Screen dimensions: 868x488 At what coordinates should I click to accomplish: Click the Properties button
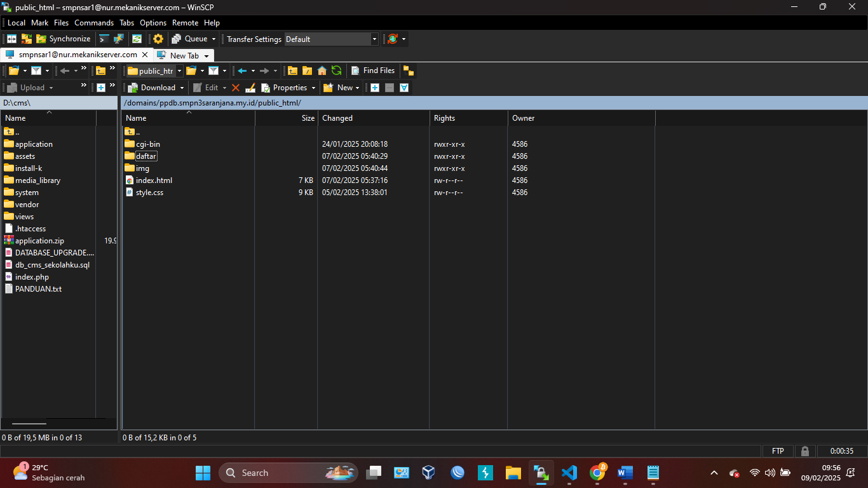click(x=284, y=88)
